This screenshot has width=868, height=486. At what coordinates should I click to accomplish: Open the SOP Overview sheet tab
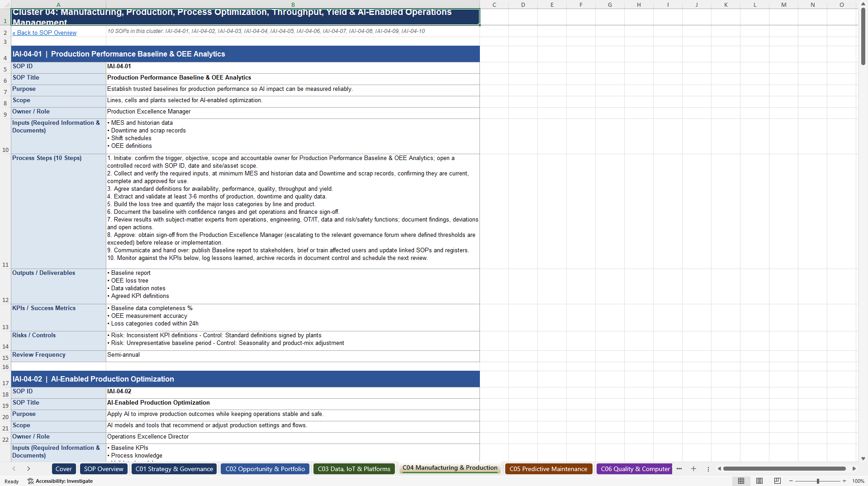pyautogui.click(x=104, y=469)
